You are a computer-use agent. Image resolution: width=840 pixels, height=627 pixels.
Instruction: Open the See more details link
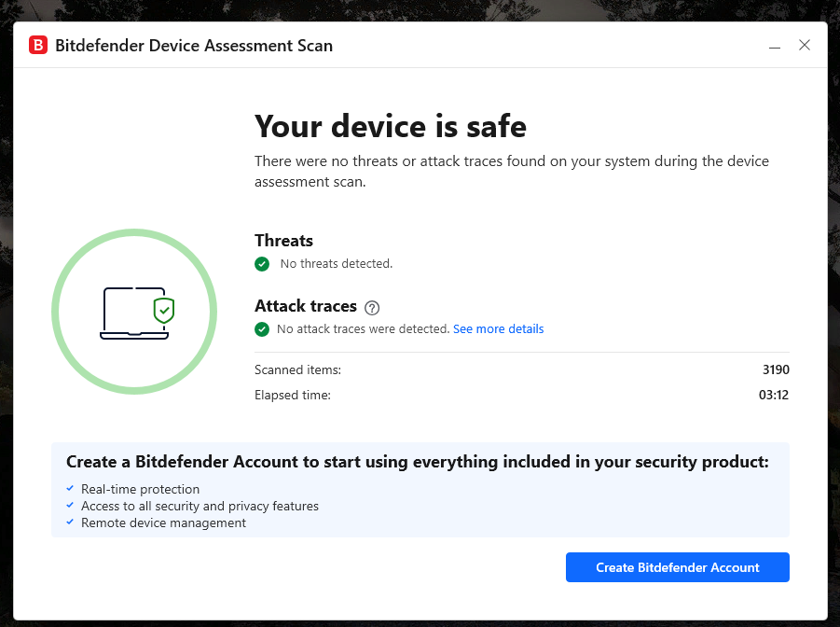498,329
